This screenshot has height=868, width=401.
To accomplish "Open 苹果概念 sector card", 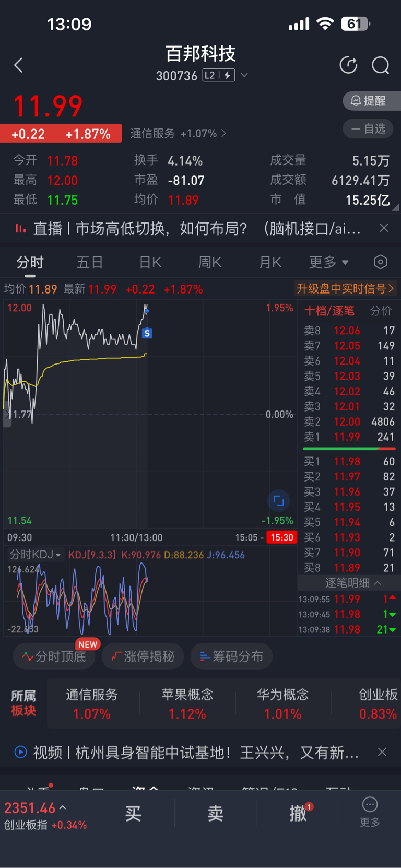I will tap(187, 703).
